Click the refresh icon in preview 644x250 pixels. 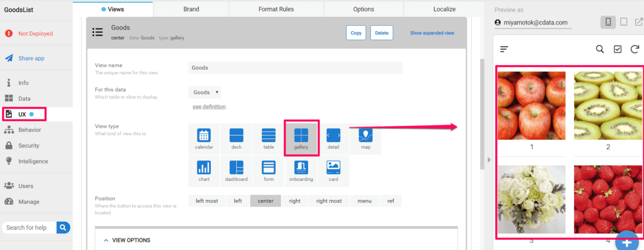tap(635, 49)
